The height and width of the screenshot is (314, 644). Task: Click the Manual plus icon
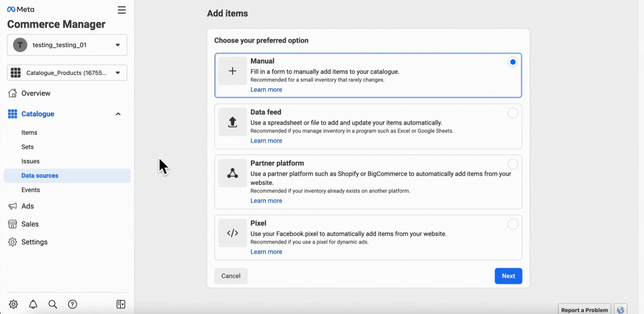click(x=233, y=71)
